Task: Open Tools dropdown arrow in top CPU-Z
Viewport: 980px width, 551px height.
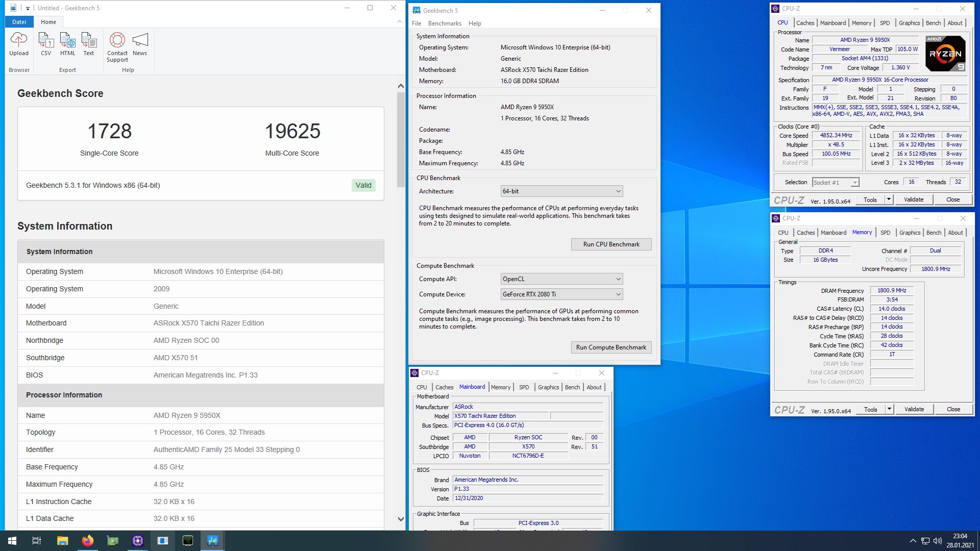Action: [889, 199]
